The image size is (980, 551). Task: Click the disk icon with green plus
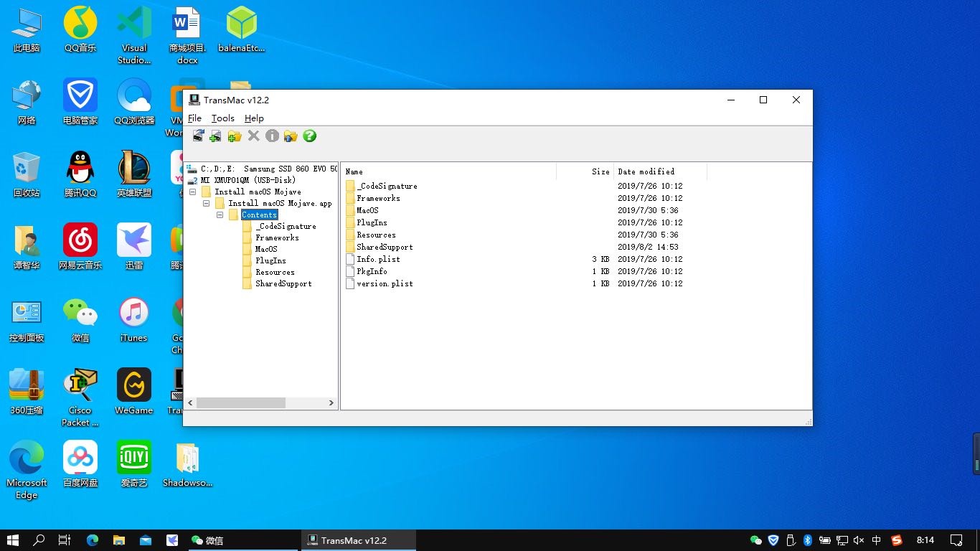[215, 136]
